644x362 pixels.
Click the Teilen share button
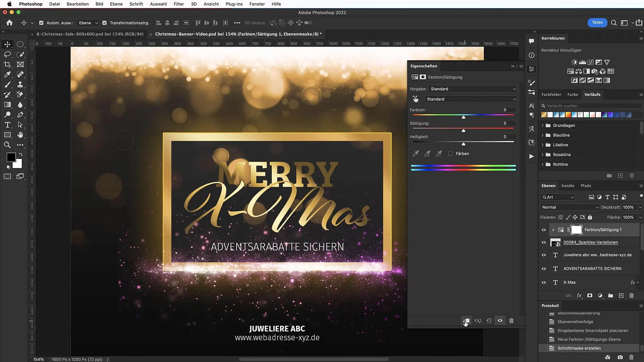point(597,22)
